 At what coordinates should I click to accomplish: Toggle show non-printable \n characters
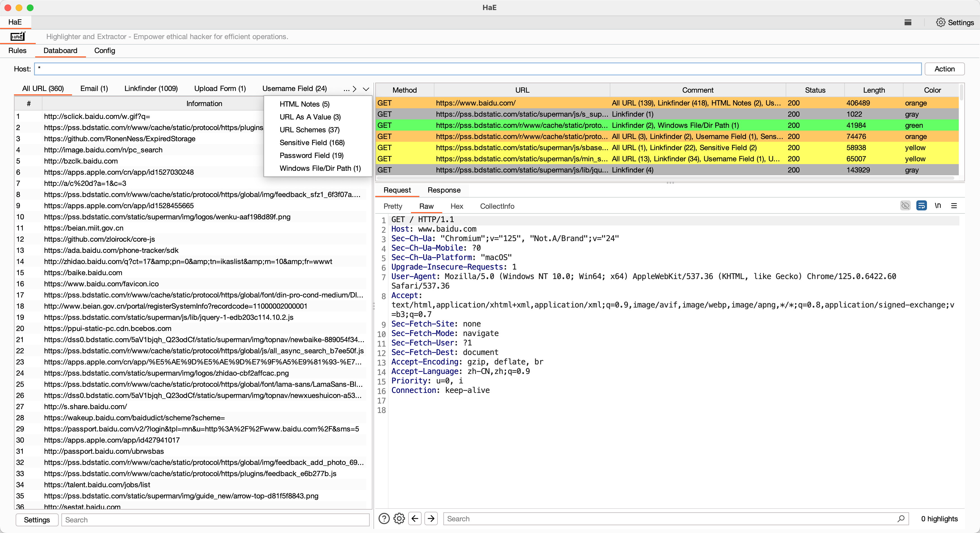[938, 206]
